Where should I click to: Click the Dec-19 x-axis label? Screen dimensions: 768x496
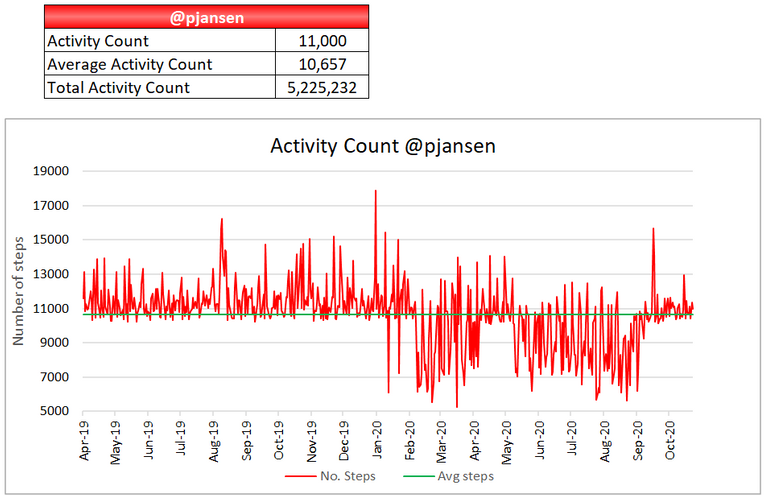coord(344,440)
